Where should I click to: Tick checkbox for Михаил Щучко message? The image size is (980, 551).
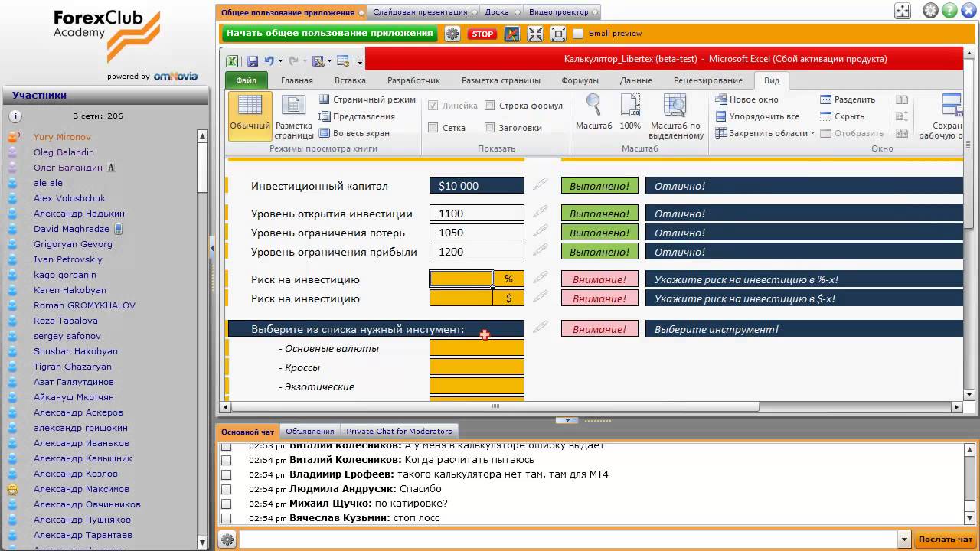(x=226, y=504)
